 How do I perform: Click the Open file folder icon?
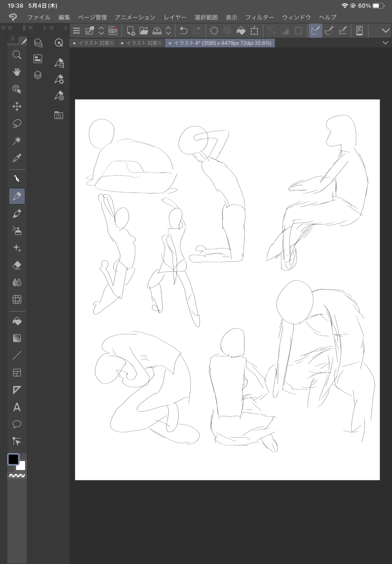click(x=144, y=30)
